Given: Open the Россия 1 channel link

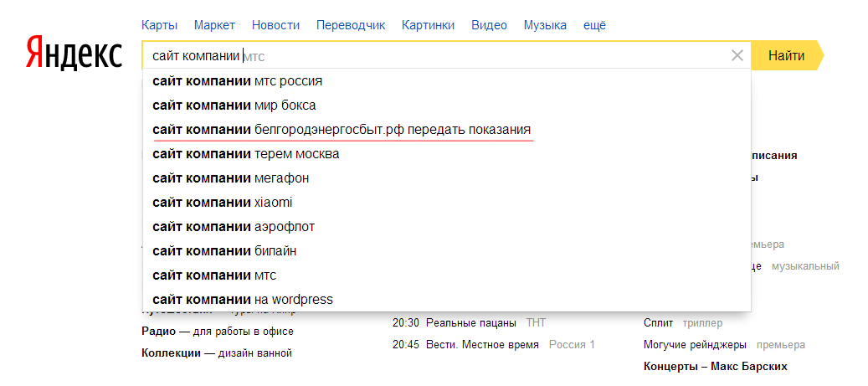Looking at the screenshot, I should tap(572, 345).
